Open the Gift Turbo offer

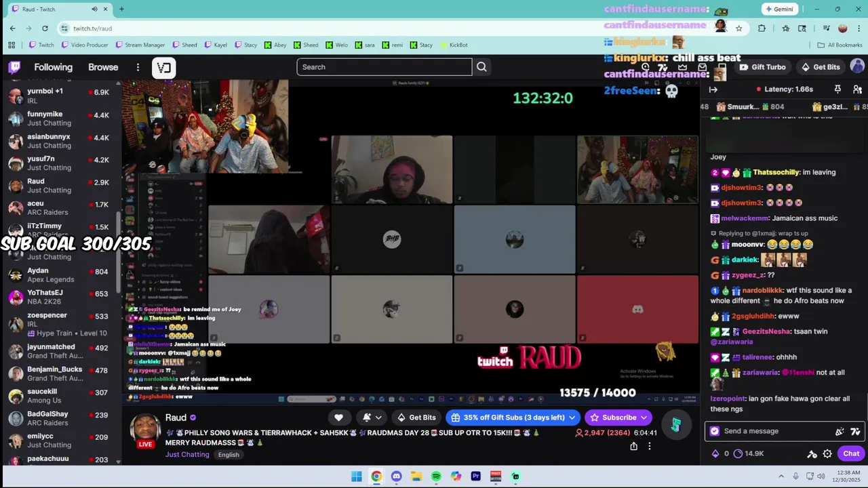762,67
